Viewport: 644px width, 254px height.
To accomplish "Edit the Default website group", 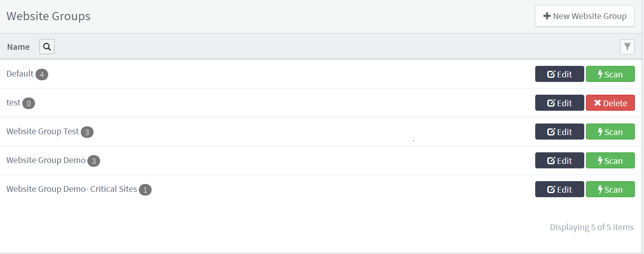I will pyautogui.click(x=560, y=74).
